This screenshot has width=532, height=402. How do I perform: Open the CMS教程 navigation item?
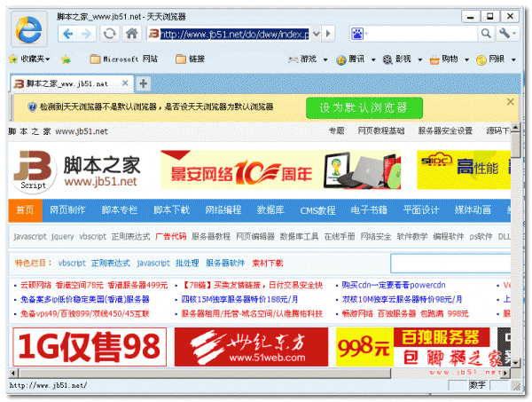coord(317,210)
